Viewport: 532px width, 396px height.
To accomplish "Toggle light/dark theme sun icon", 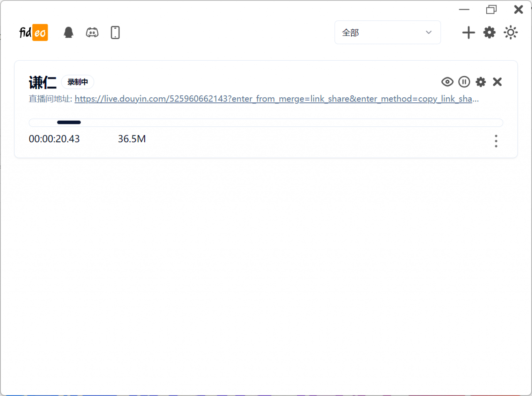I will coord(510,32).
